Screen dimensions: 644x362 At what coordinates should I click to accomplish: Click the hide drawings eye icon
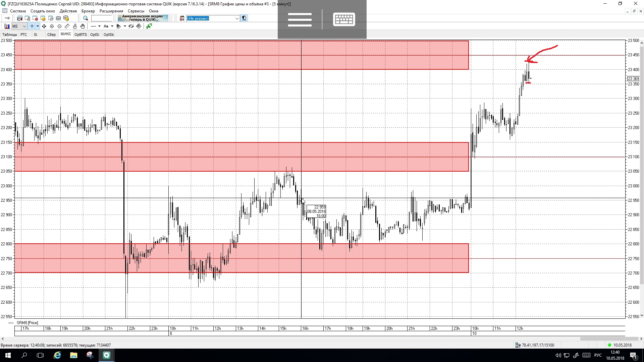tap(131, 26)
